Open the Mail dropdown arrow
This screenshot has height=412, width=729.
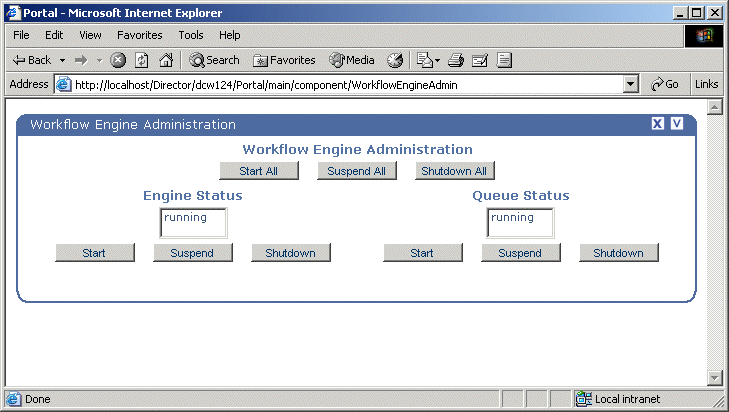[437, 60]
